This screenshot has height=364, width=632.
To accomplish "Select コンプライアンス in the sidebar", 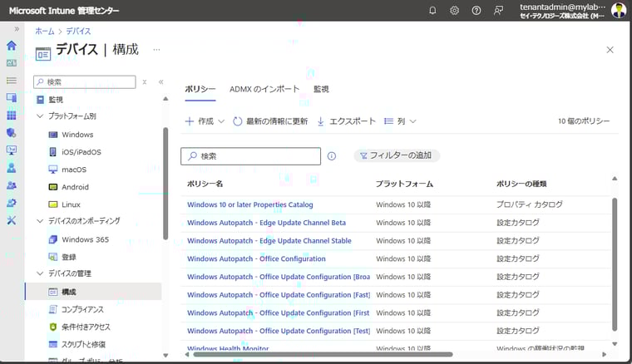I will [x=82, y=310].
